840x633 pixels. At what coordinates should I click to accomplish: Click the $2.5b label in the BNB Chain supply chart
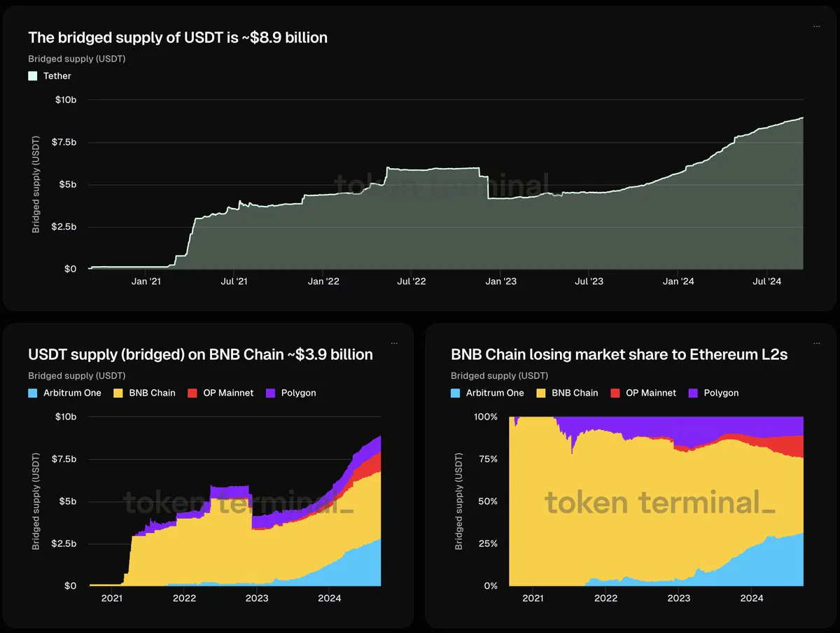pyautogui.click(x=65, y=543)
